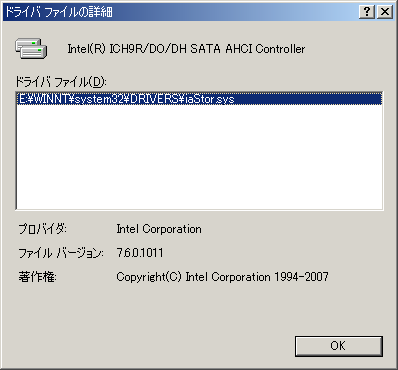
Task: Click the Intel Corporation provider value
Action: (159, 229)
